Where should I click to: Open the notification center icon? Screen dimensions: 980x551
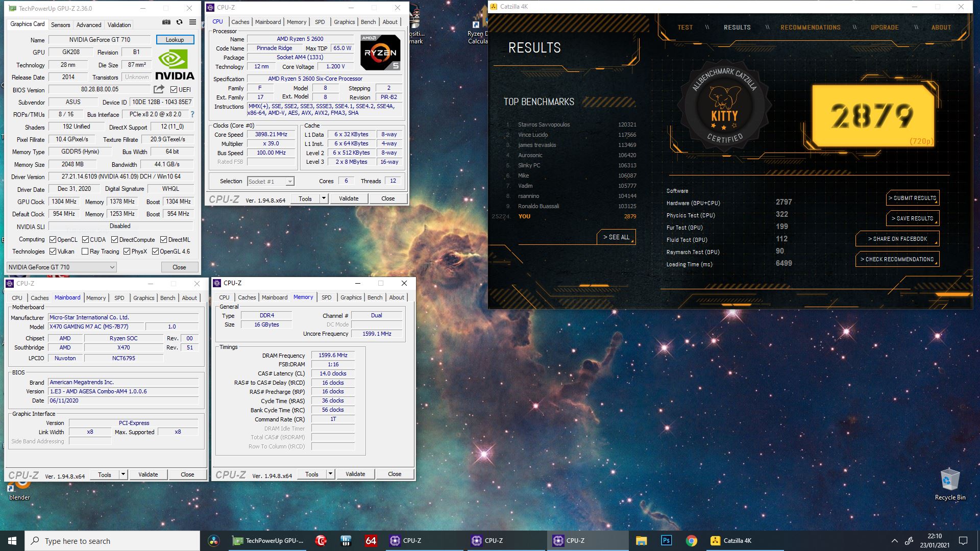click(x=963, y=541)
